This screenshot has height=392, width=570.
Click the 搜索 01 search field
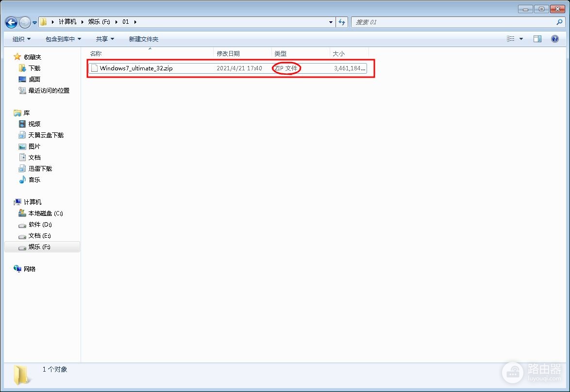tap(453, 22)
